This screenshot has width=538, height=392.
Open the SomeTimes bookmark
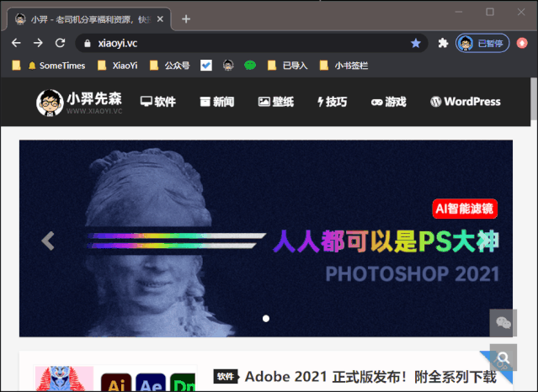coord(56,66)
